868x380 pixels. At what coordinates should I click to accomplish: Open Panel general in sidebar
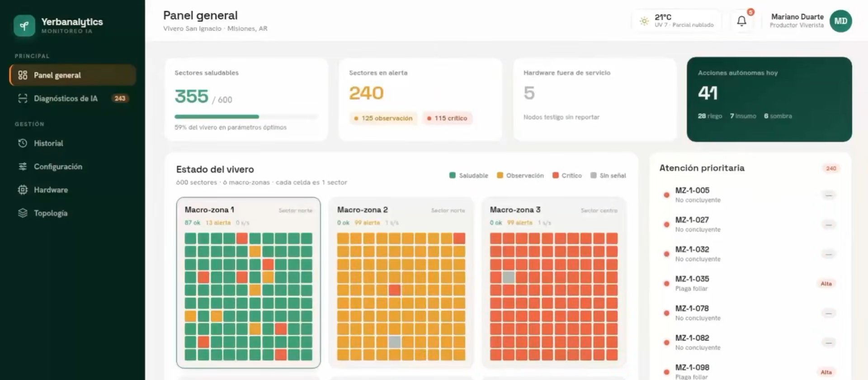click(x=72, y=75)
